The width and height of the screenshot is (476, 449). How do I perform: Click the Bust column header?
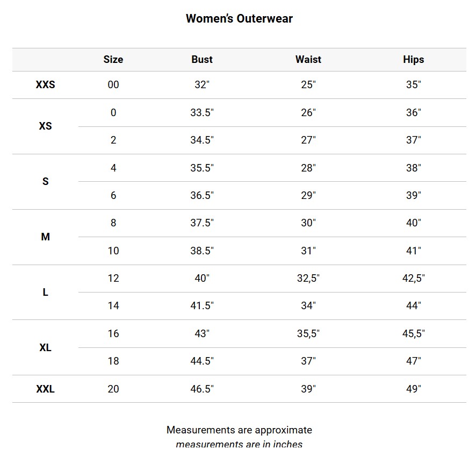202,60
